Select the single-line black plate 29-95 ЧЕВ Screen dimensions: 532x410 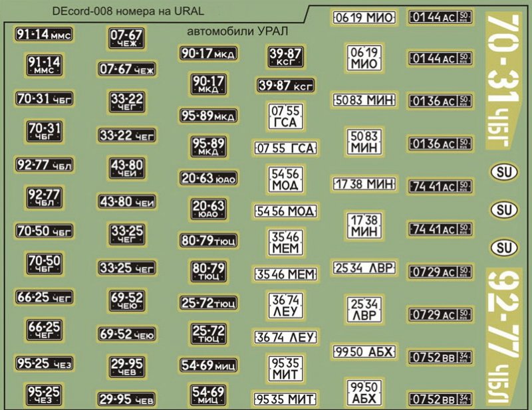point(127,399)
